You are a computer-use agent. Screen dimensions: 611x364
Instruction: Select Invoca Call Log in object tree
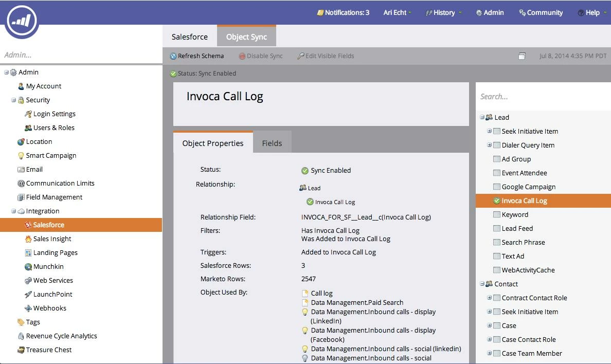[x=543, y=201]
